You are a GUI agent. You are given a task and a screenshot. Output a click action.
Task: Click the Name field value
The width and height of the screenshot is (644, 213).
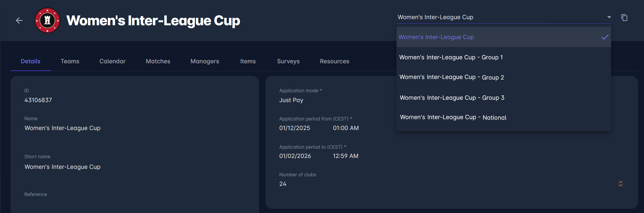(62, 128)
